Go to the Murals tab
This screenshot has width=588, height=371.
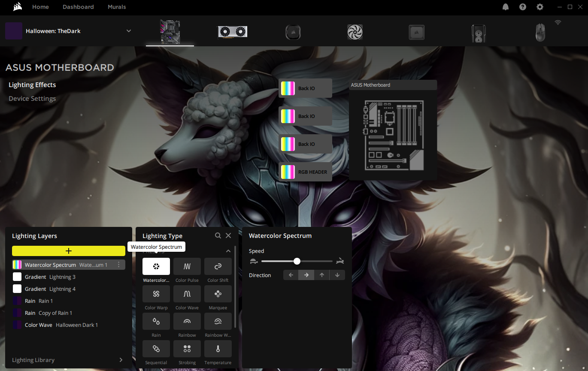(x=117, y=7)
